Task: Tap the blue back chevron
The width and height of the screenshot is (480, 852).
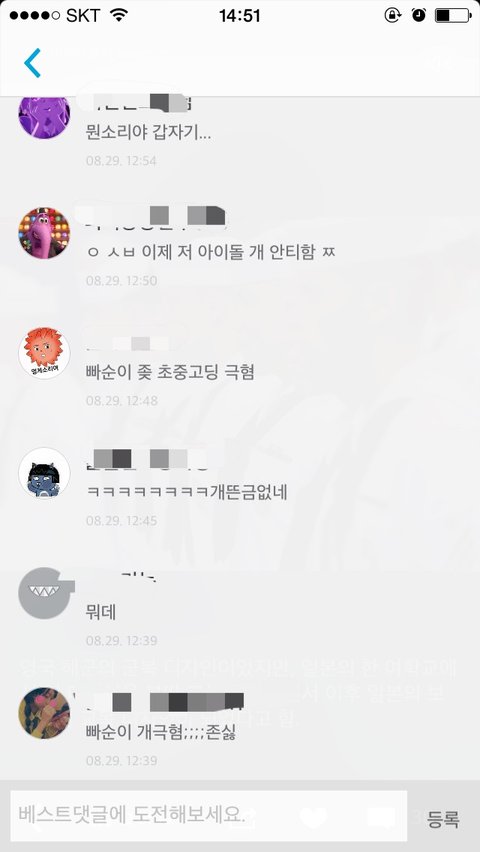Action: point(33,63)
